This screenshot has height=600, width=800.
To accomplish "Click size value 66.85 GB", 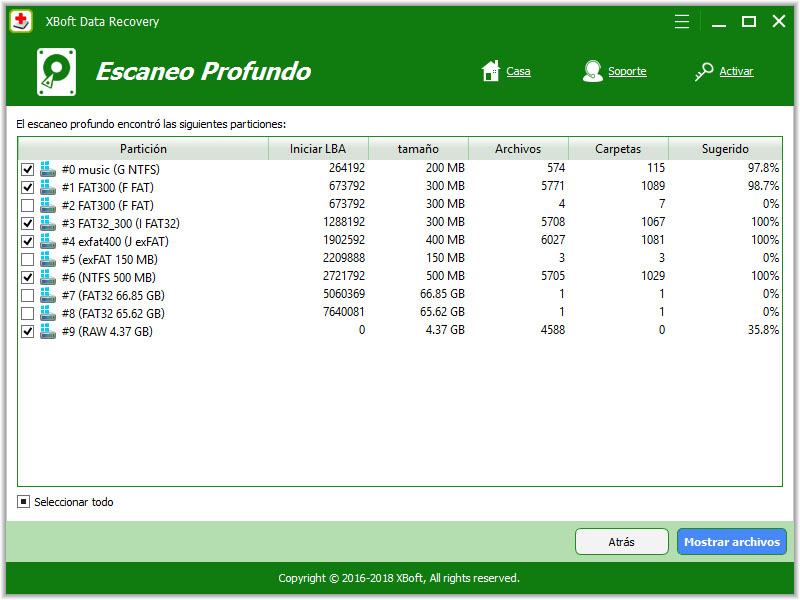I will (442, 294).
